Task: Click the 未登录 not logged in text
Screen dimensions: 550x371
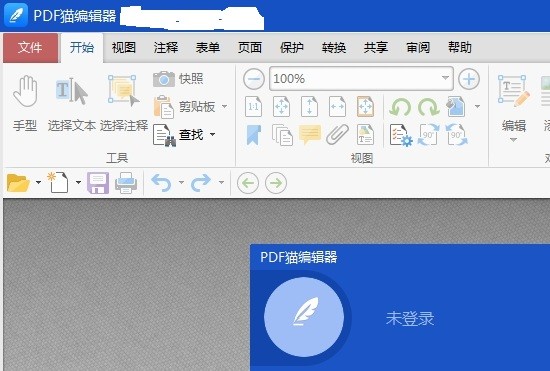Action: [x=410, y=318]
